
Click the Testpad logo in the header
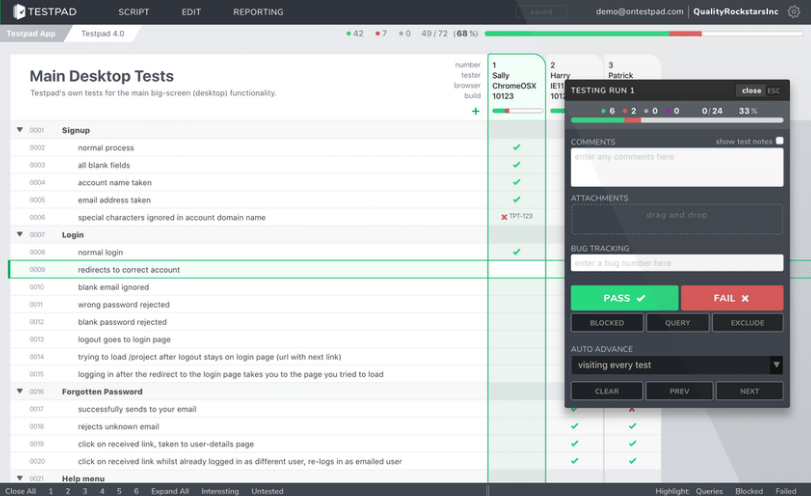point(45,11)
